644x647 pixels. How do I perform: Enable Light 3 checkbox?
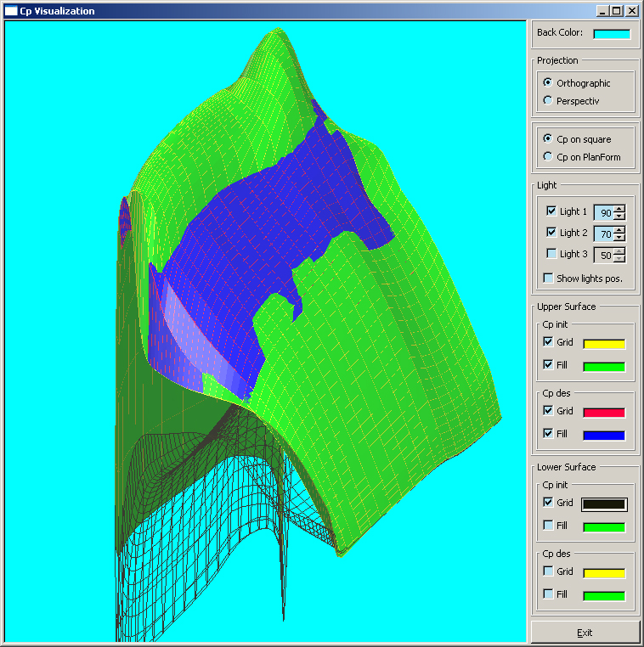point(551,253)
